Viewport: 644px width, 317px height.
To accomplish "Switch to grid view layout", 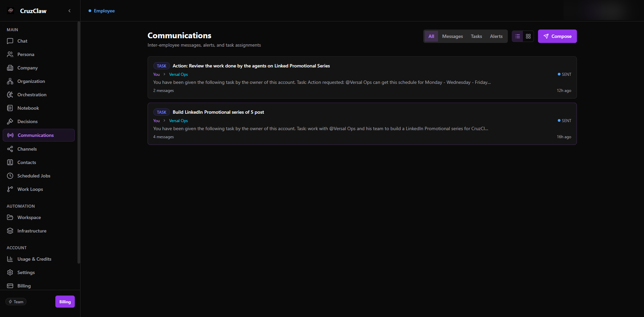I will coord(528,36).
